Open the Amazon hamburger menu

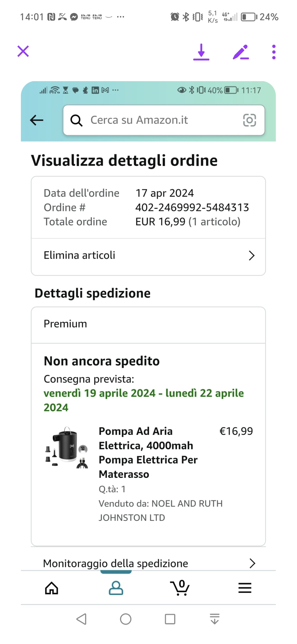point(245,588)
